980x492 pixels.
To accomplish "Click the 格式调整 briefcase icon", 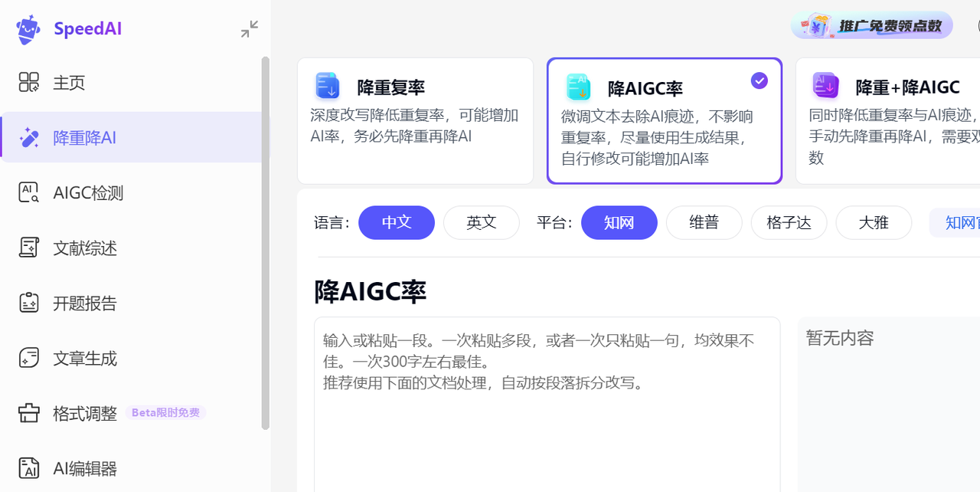I will point(29,413).
